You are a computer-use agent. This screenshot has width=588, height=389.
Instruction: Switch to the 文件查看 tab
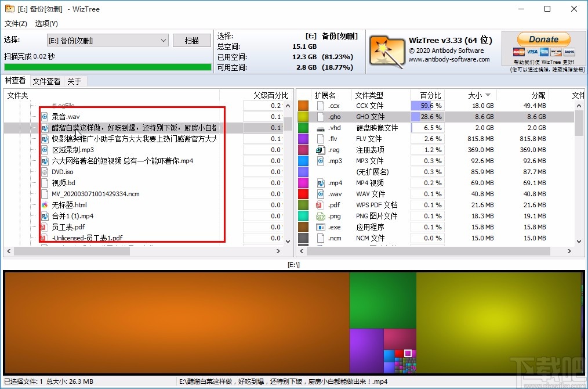tap(46, 81)
